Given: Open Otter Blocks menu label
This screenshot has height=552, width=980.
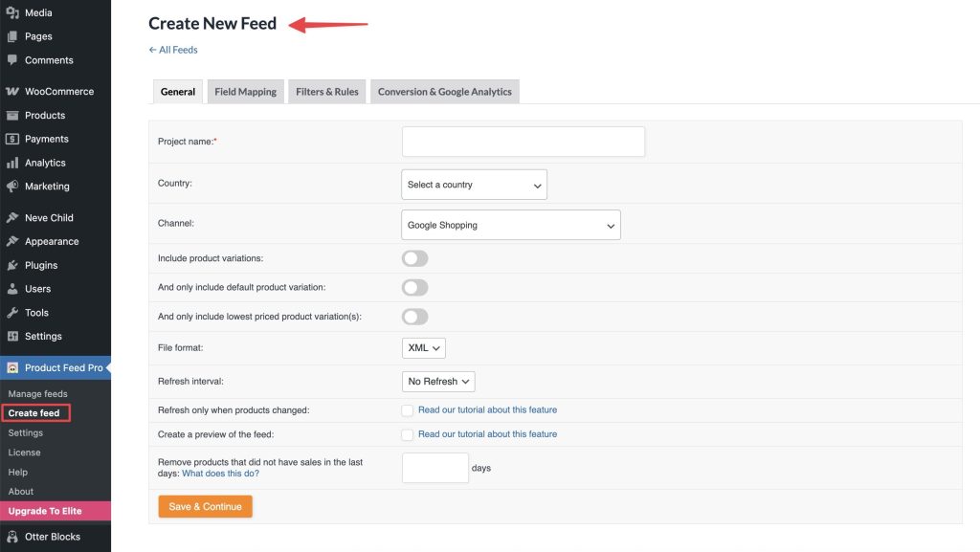Looking at the screenshot, I should pos(53,537).
